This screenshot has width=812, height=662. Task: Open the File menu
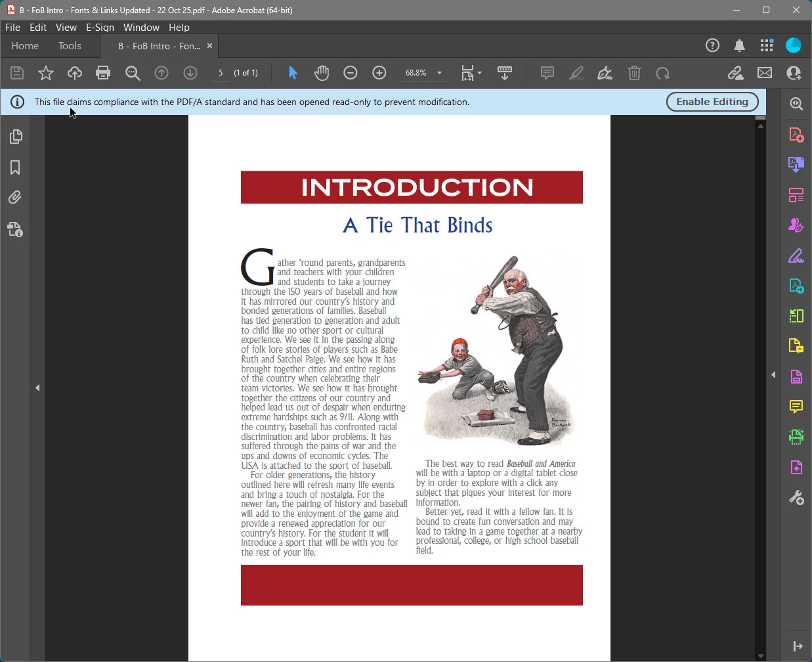point(12,27)
